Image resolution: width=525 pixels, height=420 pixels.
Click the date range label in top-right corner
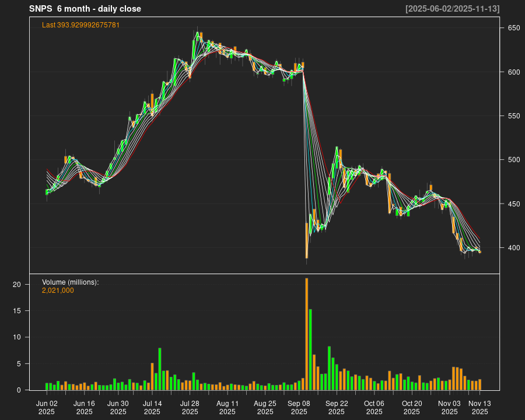[453, 9]
